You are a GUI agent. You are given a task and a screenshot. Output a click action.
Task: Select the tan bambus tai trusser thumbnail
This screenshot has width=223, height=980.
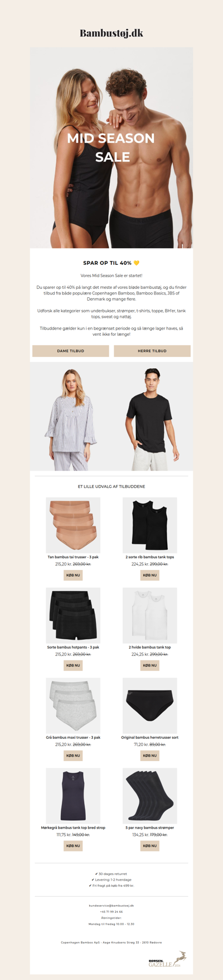(73, 525)
